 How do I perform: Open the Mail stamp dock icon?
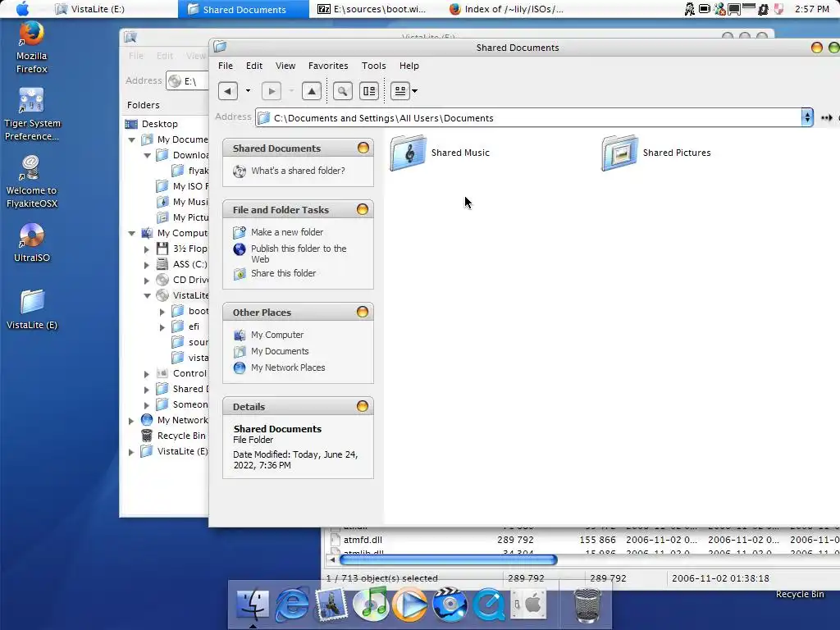pyautogui.click(x=331, y=604)
